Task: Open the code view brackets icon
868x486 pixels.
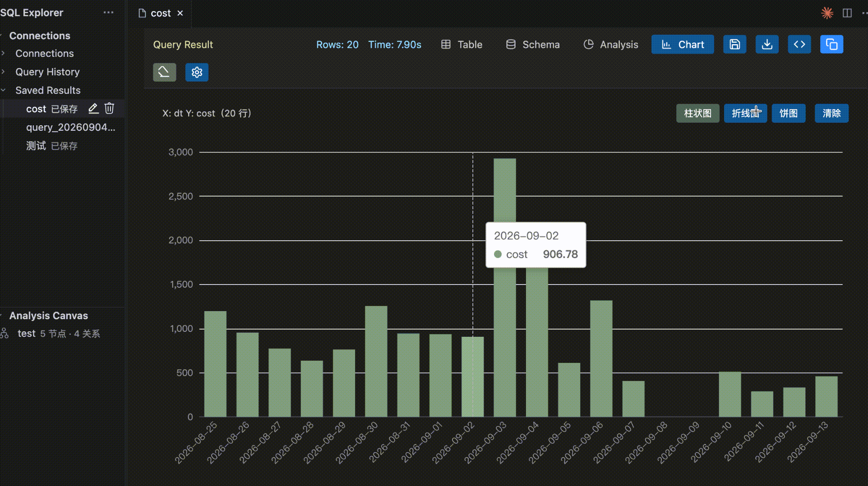Action: 799,44
